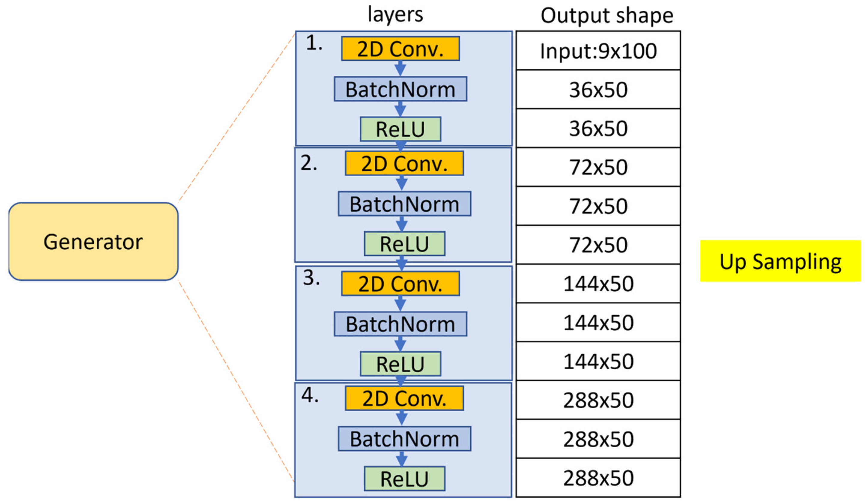The image size is (867, 504).
Task: Click the first 72x50 output cell
Action: point(598,167)
